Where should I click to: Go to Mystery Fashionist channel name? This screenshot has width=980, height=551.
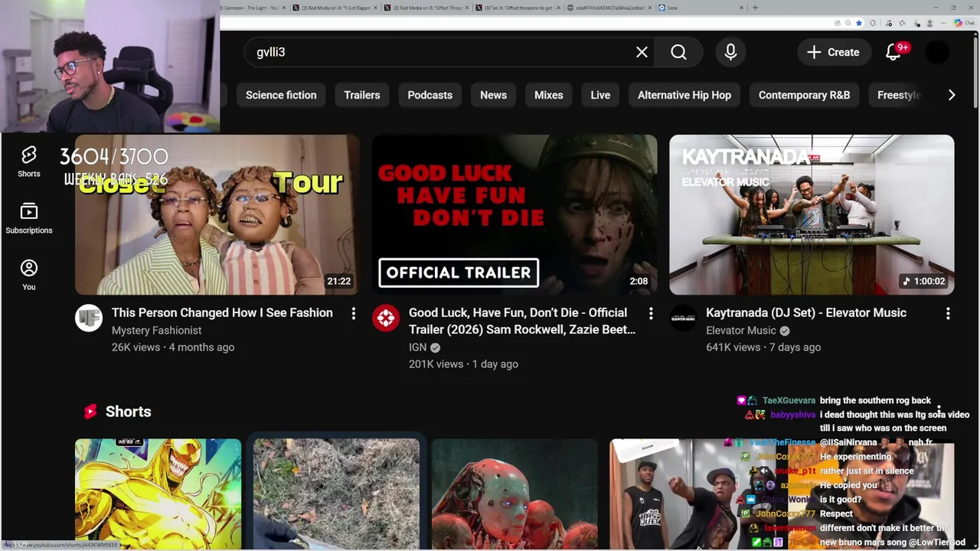157,331
